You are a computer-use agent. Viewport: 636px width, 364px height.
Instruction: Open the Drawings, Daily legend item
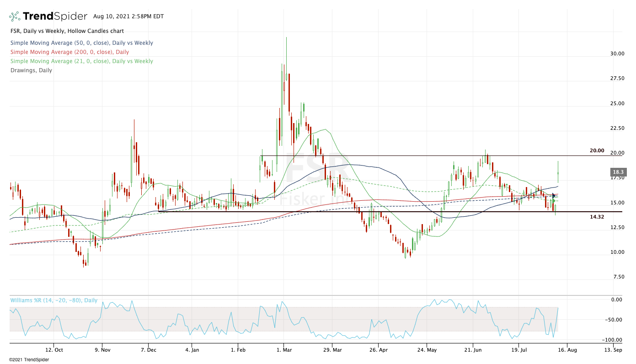click(31, 70)
